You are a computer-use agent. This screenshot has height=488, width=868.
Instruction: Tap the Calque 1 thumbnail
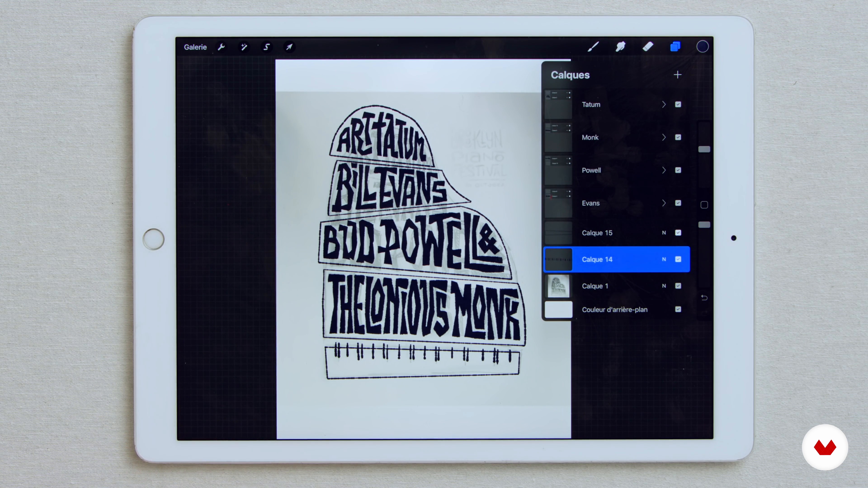coord(558,286)
